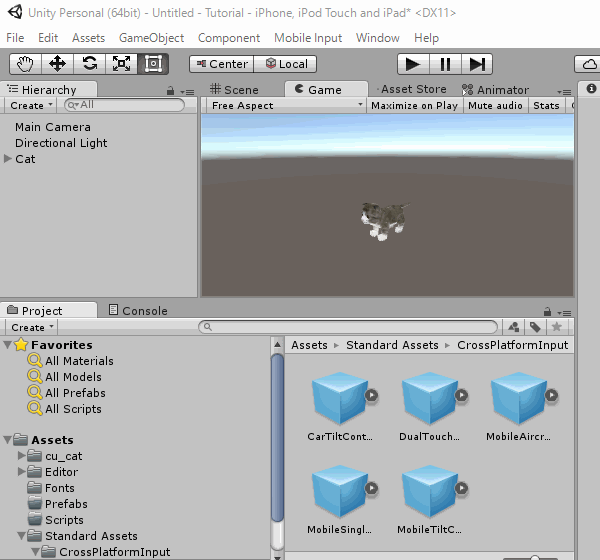Click the Project search field
Screen dimensions: 600x560
pos(348,327)
